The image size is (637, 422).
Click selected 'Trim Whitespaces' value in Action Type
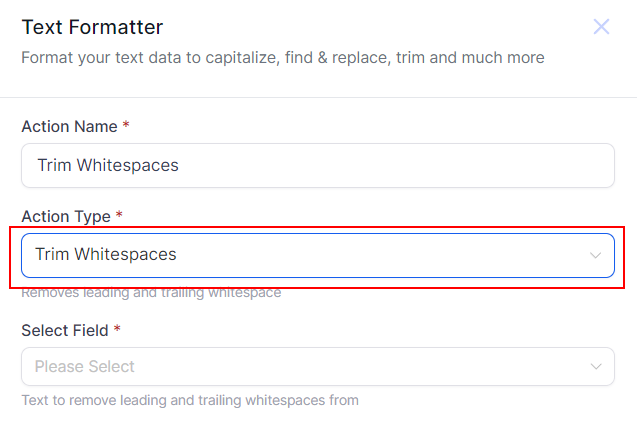(105, 255)
